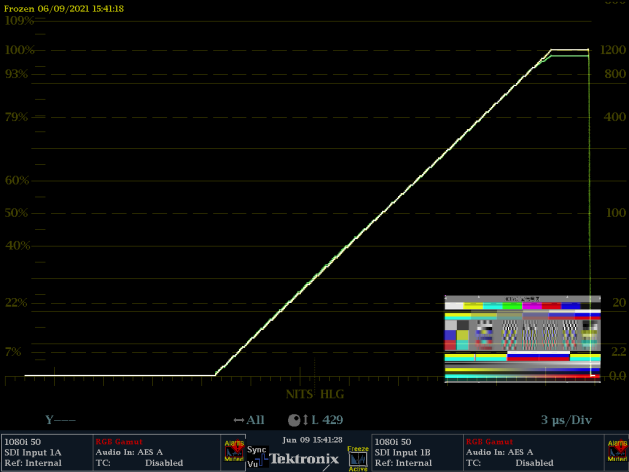Open the test pattern picture thumbnail
Screen dimensions: 629x472
(523, 339)
